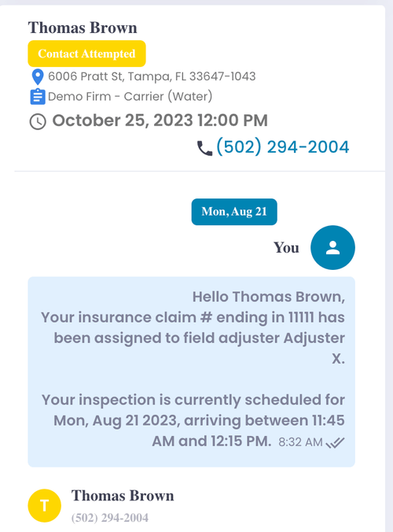Image resolution: width=393 pixels, height=532 pixels.
Task: Click the double checkmark read receipt icon
Action: (335, 442)
